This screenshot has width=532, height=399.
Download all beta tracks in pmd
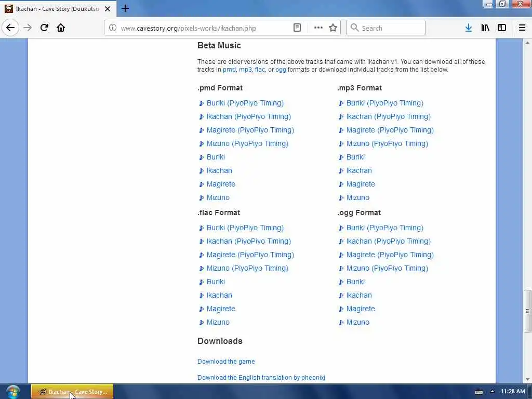pos(229,70)
